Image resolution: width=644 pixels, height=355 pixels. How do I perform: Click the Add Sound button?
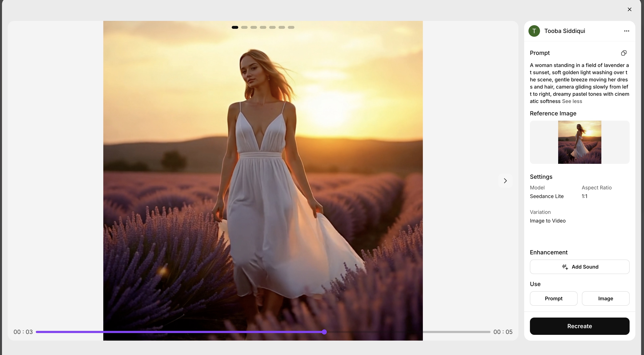click(580, 267)
